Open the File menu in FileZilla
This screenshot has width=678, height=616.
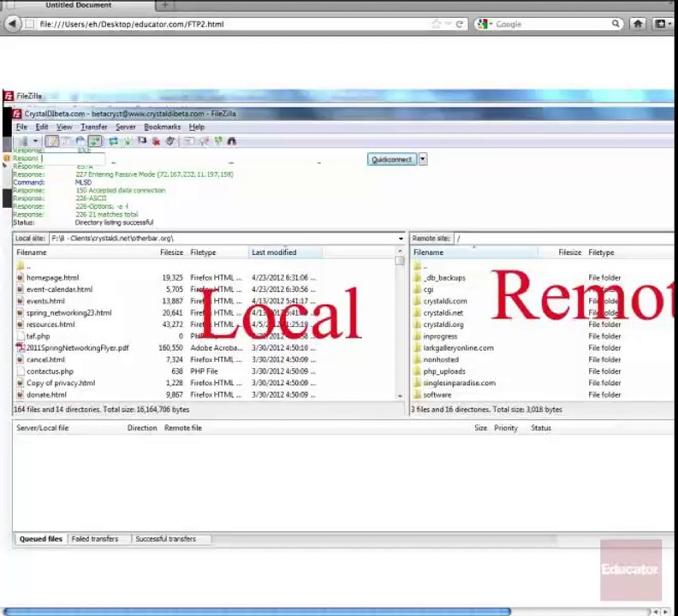click(x=21, y=127)
